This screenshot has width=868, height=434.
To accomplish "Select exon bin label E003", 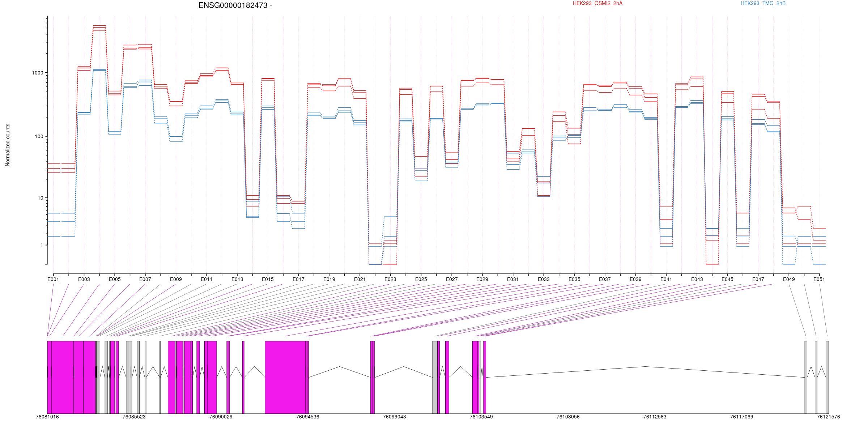I will click(84, 279).
